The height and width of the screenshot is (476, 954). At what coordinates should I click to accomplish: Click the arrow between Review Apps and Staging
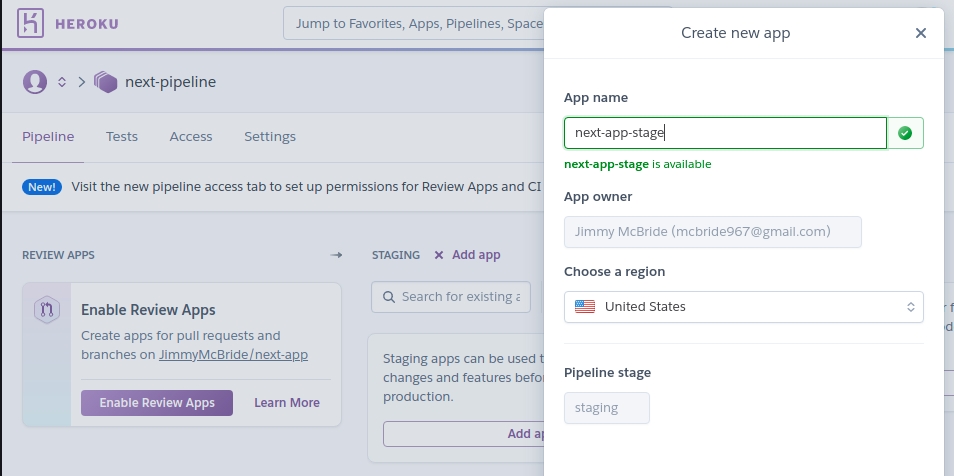(x=336, y=255)
